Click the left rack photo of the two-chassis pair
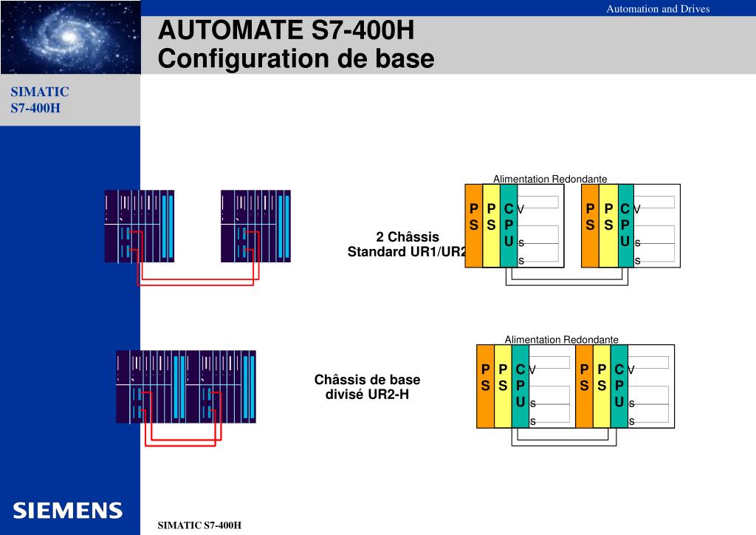 [x=140, y=226]
